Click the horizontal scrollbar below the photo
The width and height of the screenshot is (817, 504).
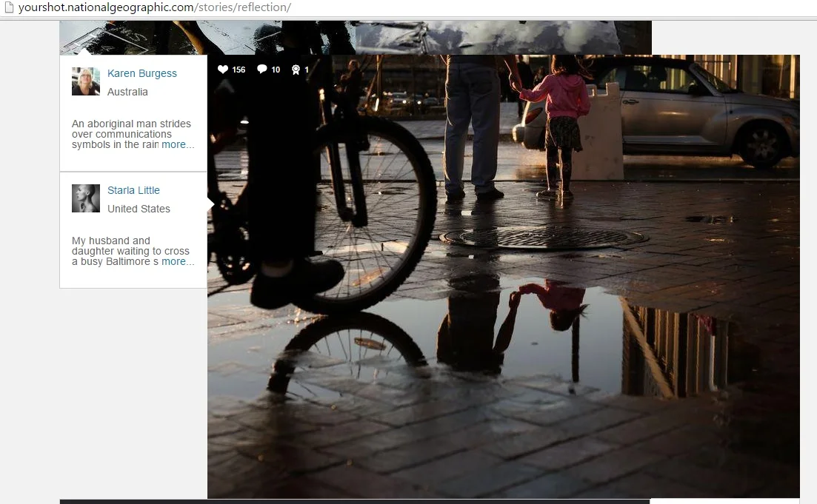(356, 500)
